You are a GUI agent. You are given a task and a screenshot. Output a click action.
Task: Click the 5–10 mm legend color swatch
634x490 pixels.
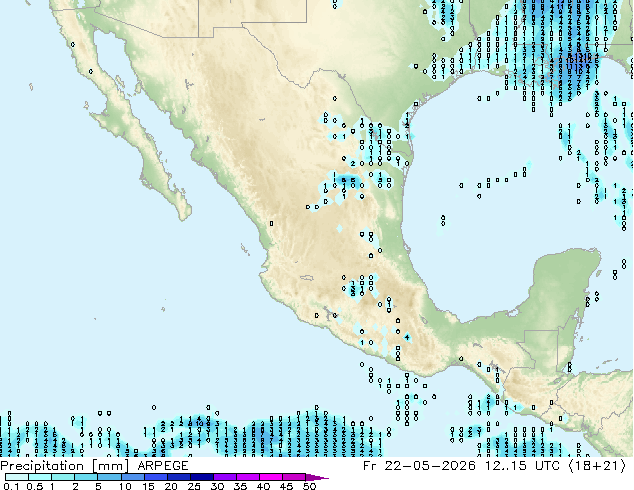[x=109, y=477]
